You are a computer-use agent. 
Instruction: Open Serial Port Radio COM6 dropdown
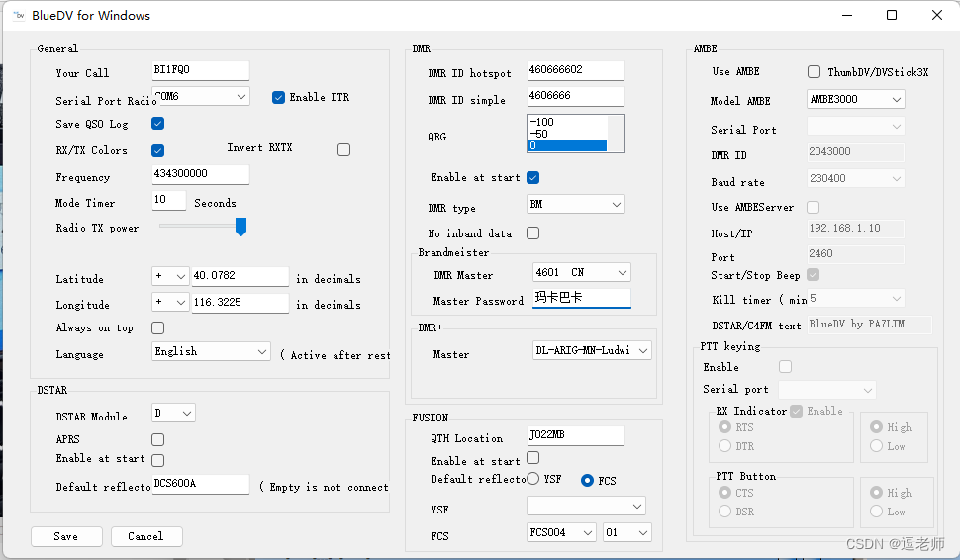[x=201, y=97]
